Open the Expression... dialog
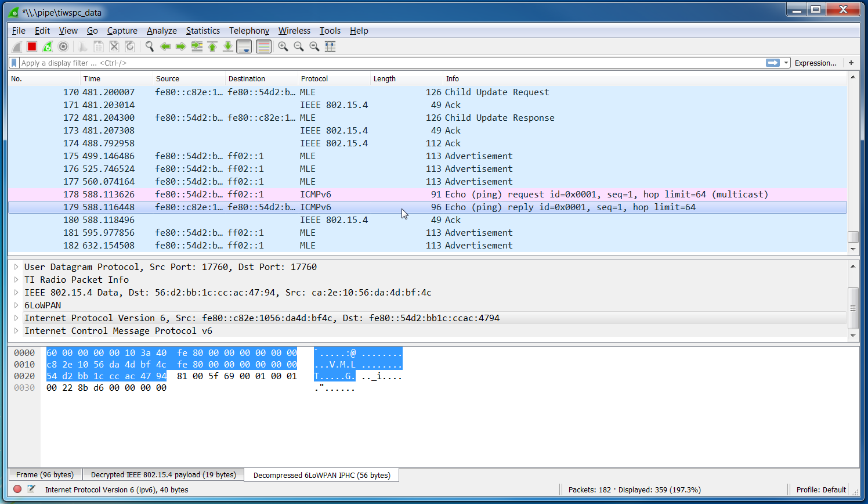The height and width of the screenshot is (504, 868). 816,63
